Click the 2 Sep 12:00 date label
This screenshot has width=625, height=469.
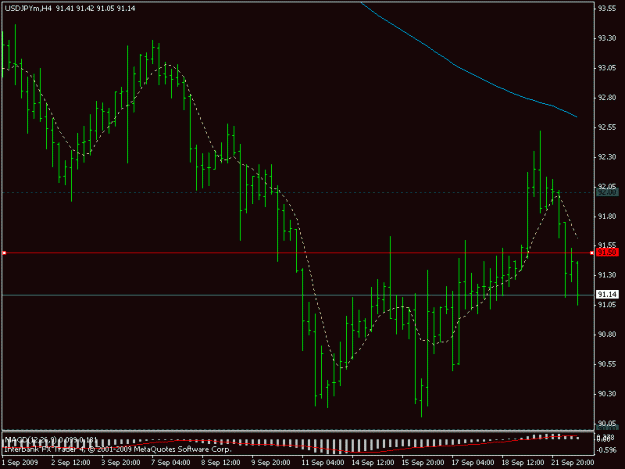[71, 463]
